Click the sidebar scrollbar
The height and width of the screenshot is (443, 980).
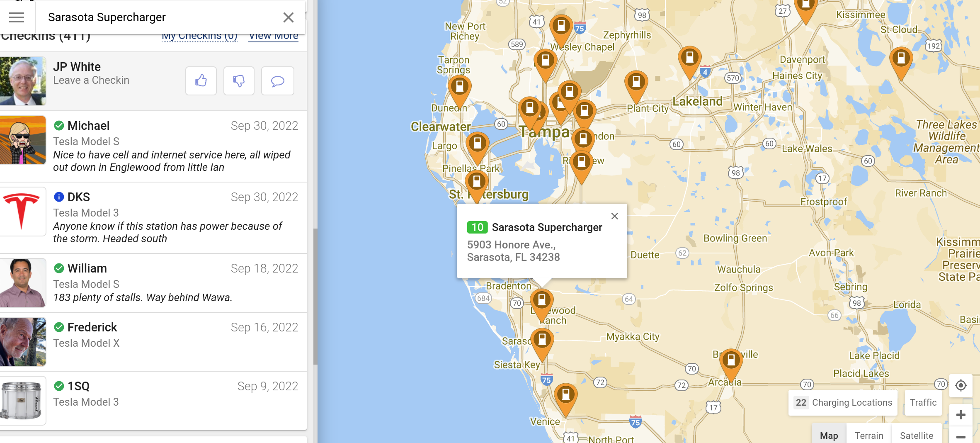point(315,296)
